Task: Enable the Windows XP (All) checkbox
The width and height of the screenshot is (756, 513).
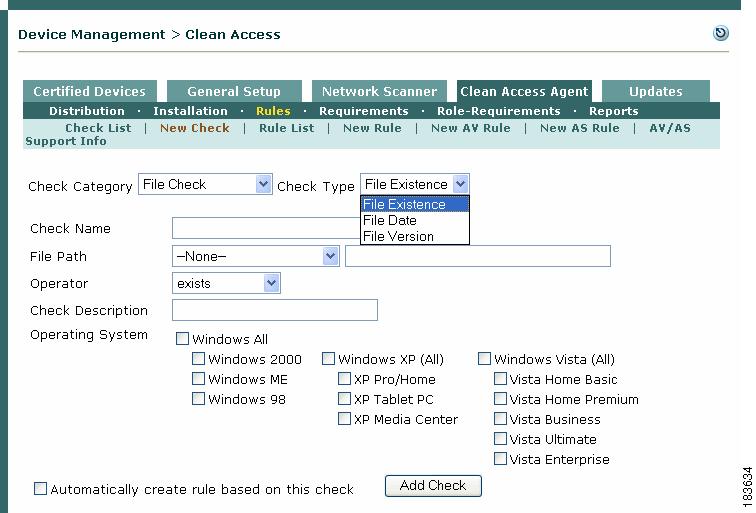Action: (328, 358)
